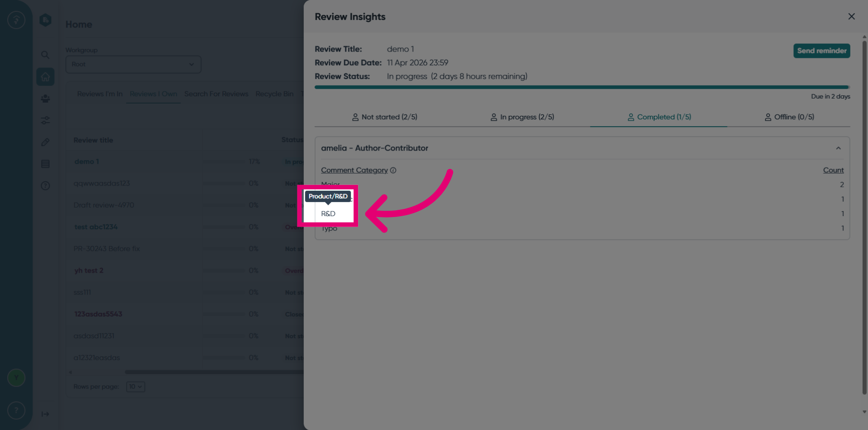Click the Send reminder button

tap(821, 51)
